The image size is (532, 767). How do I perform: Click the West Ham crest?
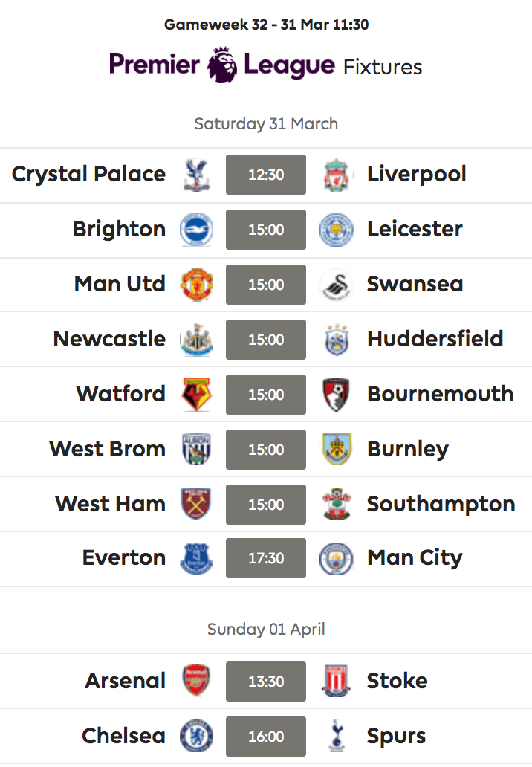pyautogui.click(x=197, y=504)
